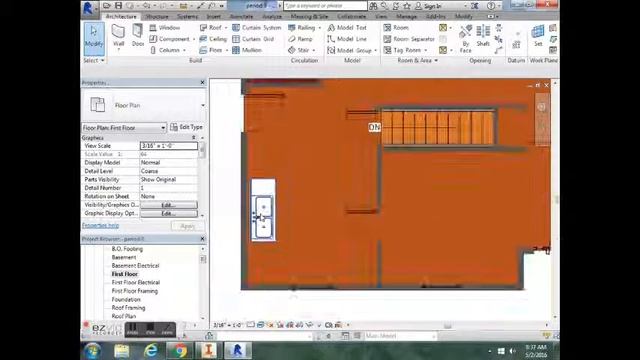Screen dimensions: 640x360
Task: Switch to the Manage ribbon tab
Action: click(x=407, y=16)
